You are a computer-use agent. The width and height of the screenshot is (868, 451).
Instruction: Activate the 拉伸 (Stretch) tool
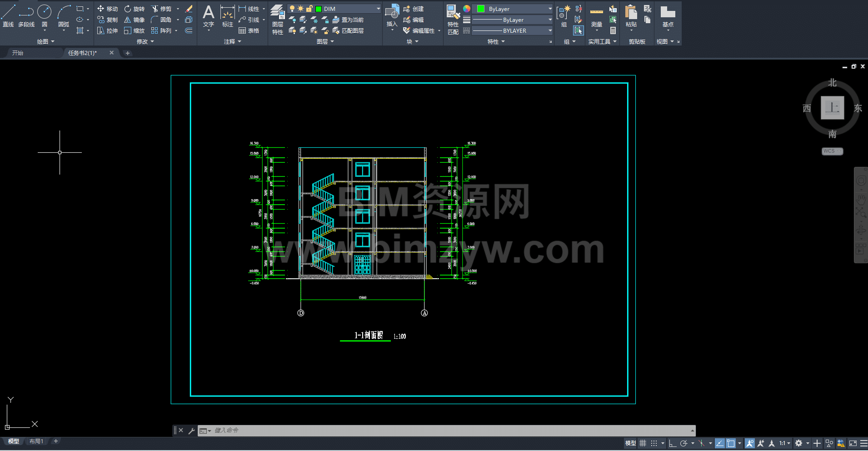point(108,30)
